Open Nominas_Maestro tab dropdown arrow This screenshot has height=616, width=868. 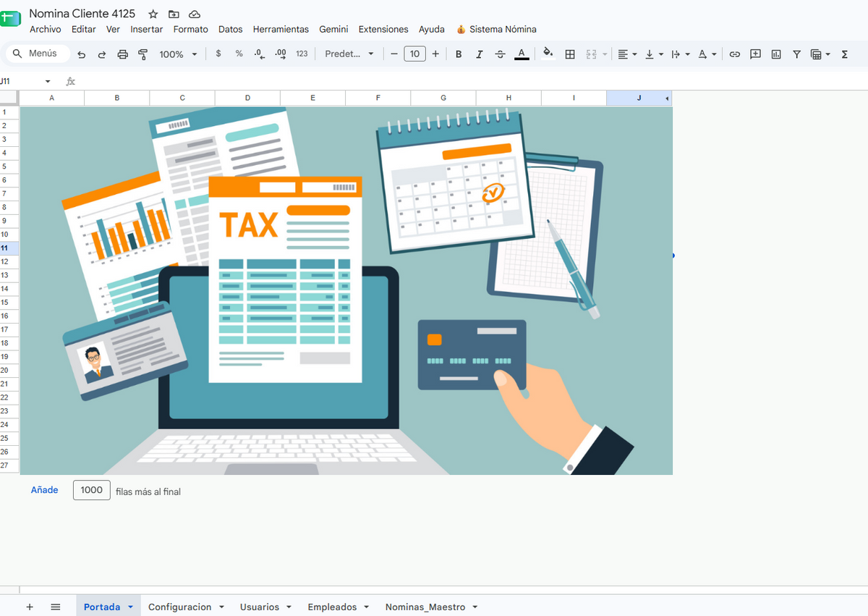(x=475, y=607)
